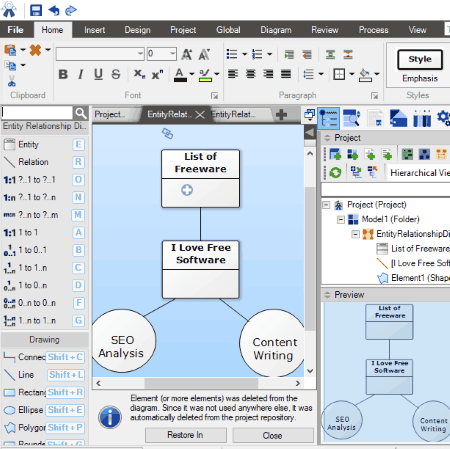Click the fill shading bucket swatch
This screenshot has height=449, width=450.
(365, 75)
